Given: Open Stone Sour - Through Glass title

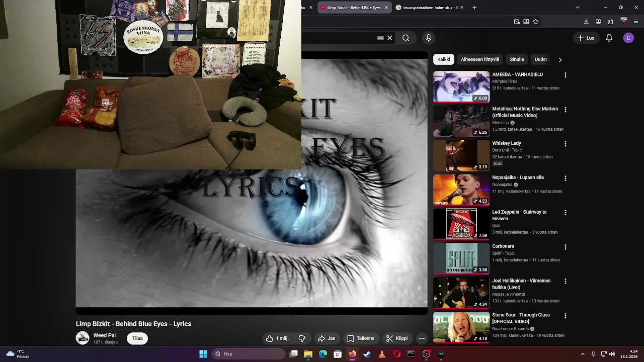Looking at the screenshot, I should click(x=521, y=318).
